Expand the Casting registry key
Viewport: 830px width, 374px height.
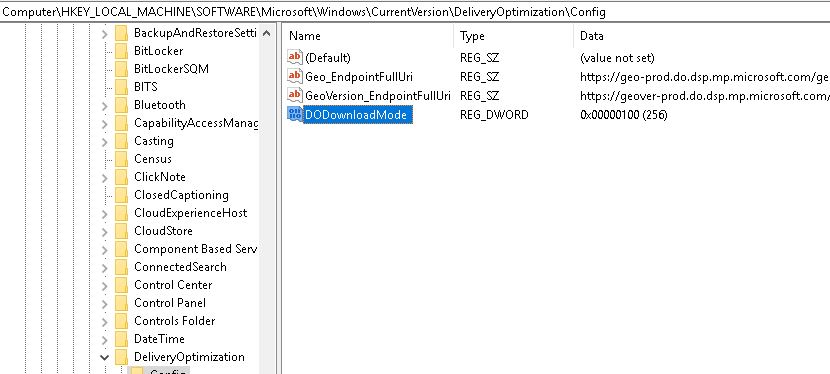coord(104,142)
